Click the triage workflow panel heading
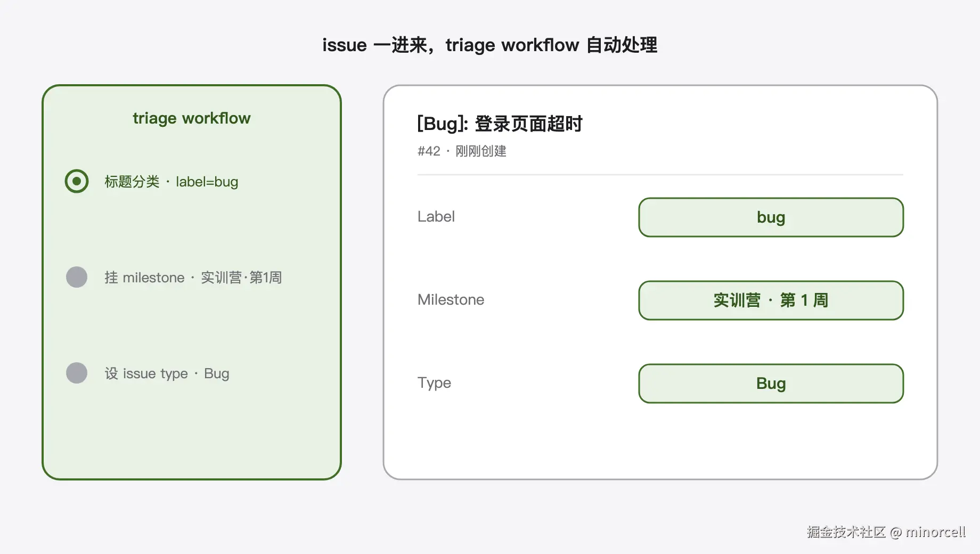The width and height of the screenshot is (980, 554). click(192, 118)
